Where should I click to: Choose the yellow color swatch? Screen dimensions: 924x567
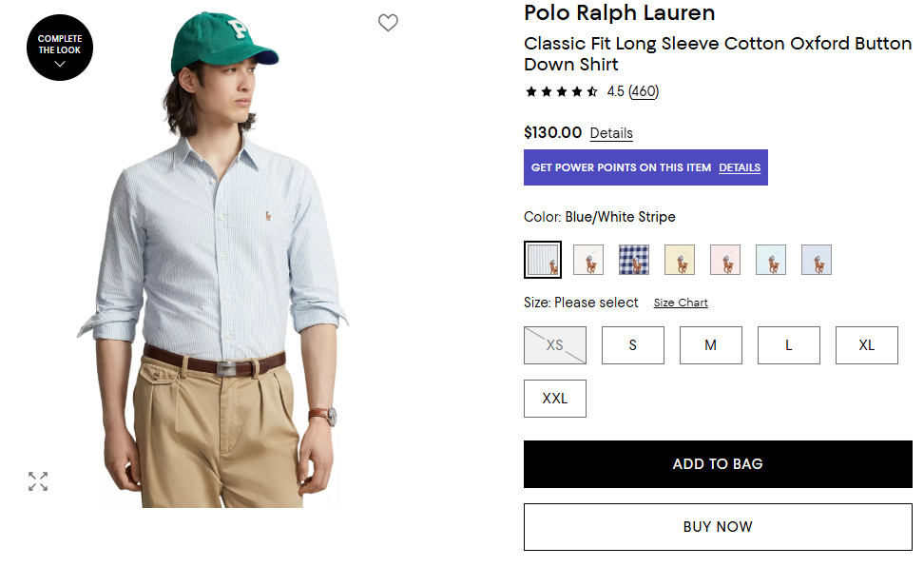tap(680, 260)
